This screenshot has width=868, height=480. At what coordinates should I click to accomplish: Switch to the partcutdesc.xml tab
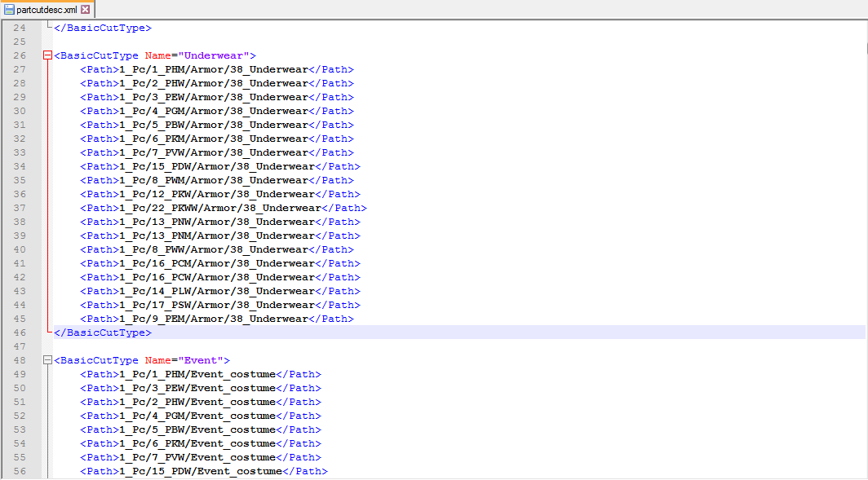coord(46,9)
